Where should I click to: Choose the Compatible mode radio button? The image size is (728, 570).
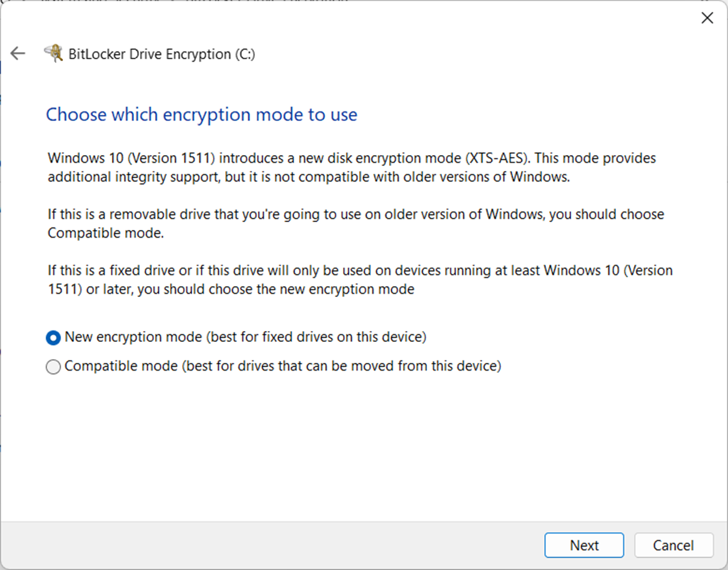click(53, 367)
